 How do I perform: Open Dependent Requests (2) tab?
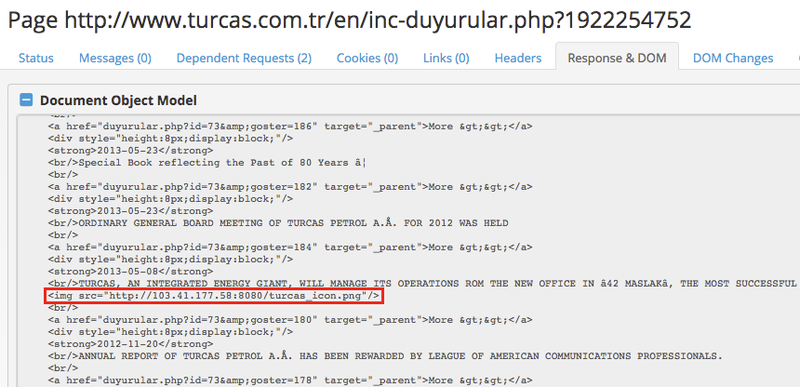coord(244,58)
